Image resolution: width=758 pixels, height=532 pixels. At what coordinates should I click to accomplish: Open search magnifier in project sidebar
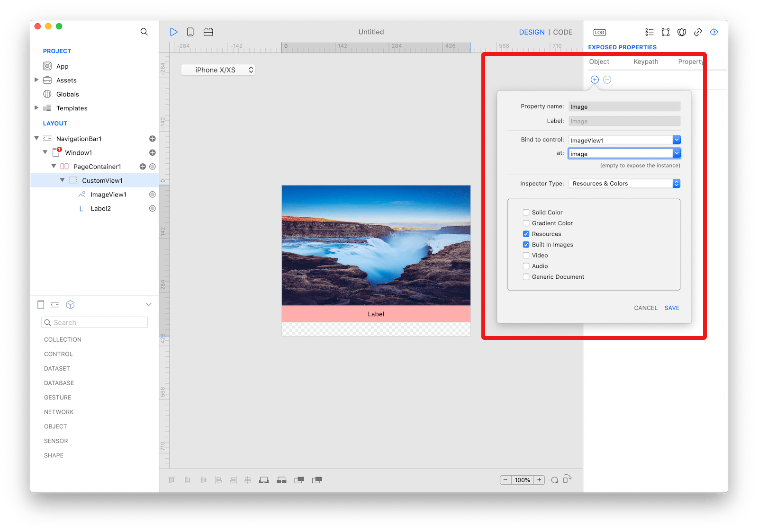(x=144, y=32)
